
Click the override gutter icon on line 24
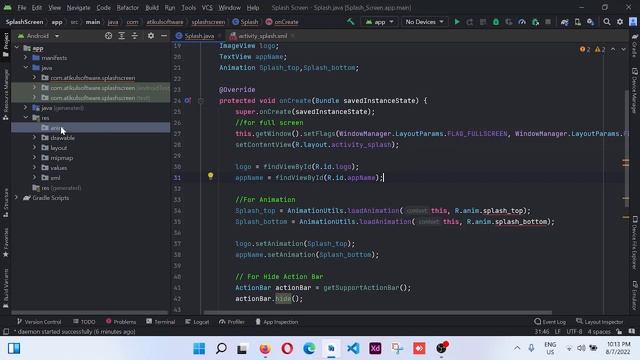coord(187,100)
